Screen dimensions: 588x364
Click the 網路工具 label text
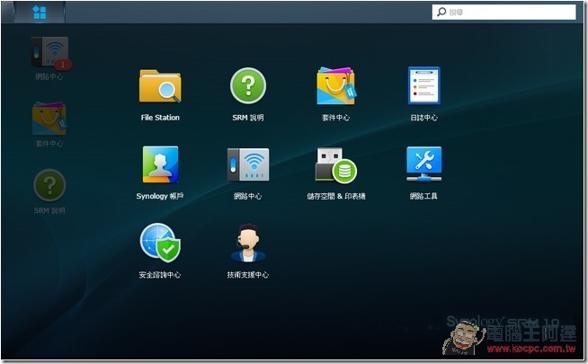(x=423, y=196)
